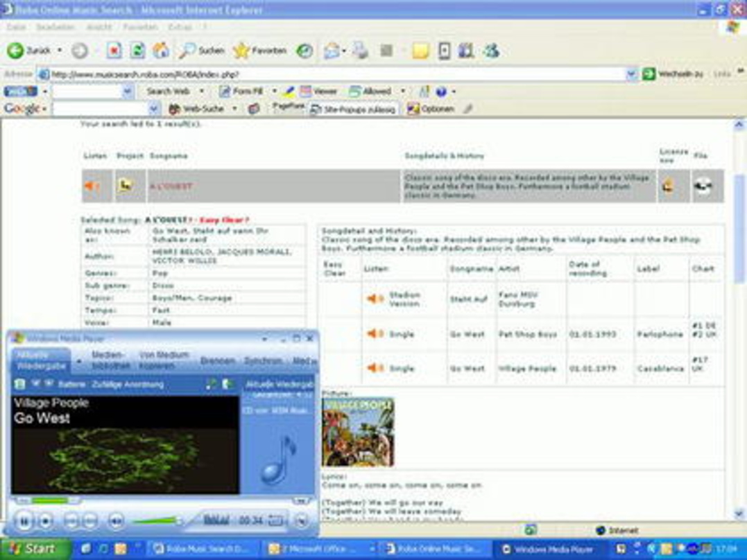
Task: Print the page via printer icon
Action: 361,51
